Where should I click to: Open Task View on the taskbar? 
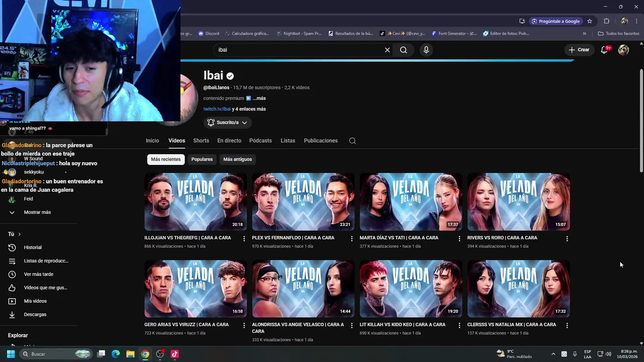click(101, 354)
